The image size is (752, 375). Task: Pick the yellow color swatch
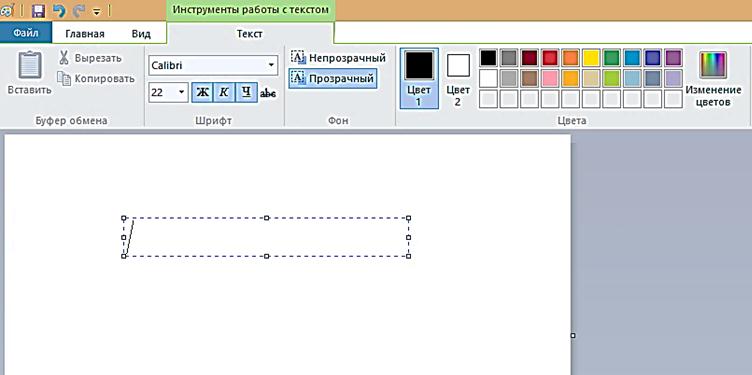[x=591, y=58]
